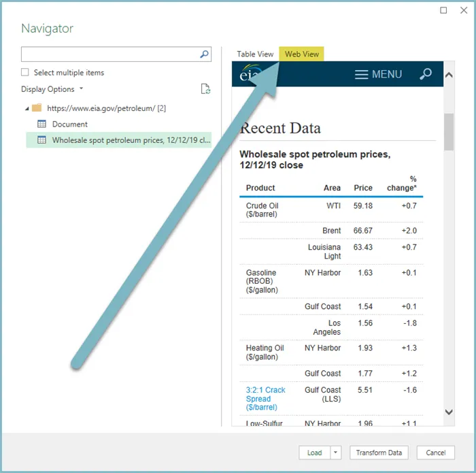The width and height of the screenshot is (476, 473).
Task: Click inside the Navigator search field
Action: (x=109, y=54)
